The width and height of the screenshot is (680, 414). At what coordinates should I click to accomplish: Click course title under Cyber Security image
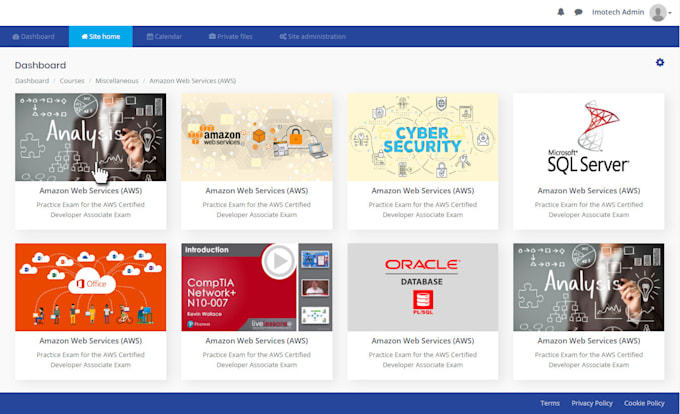pos(423,190)
